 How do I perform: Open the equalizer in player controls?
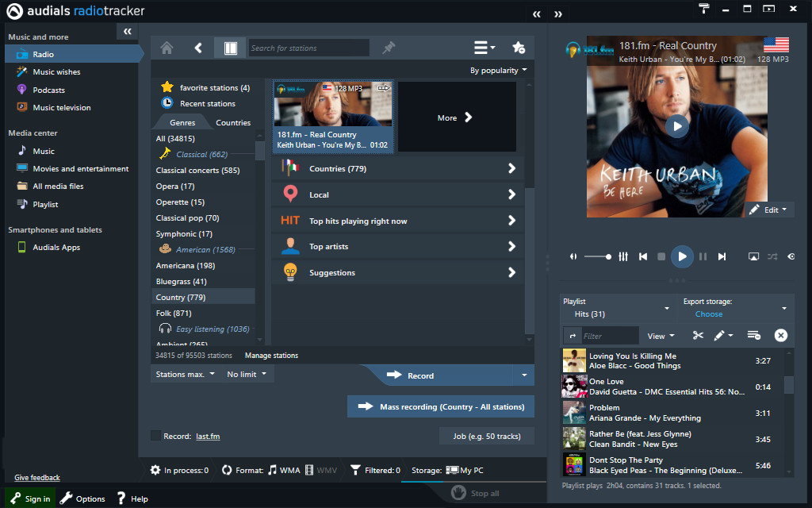[623, 256]
